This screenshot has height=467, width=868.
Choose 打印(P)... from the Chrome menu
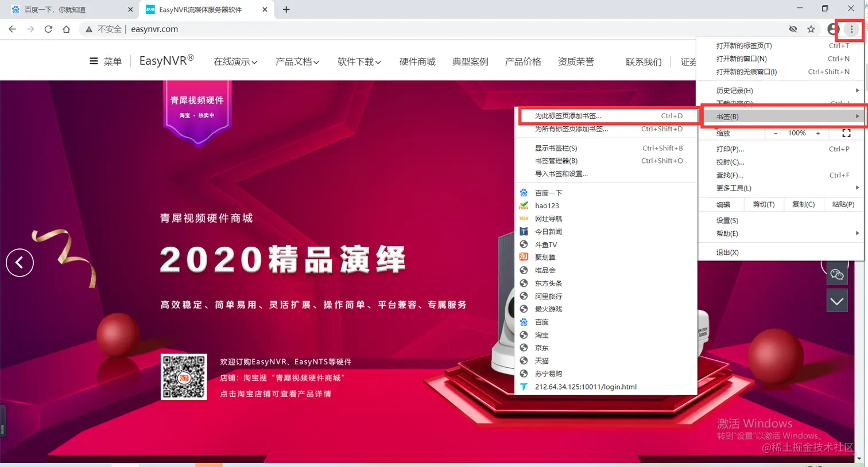coord(781,149)
